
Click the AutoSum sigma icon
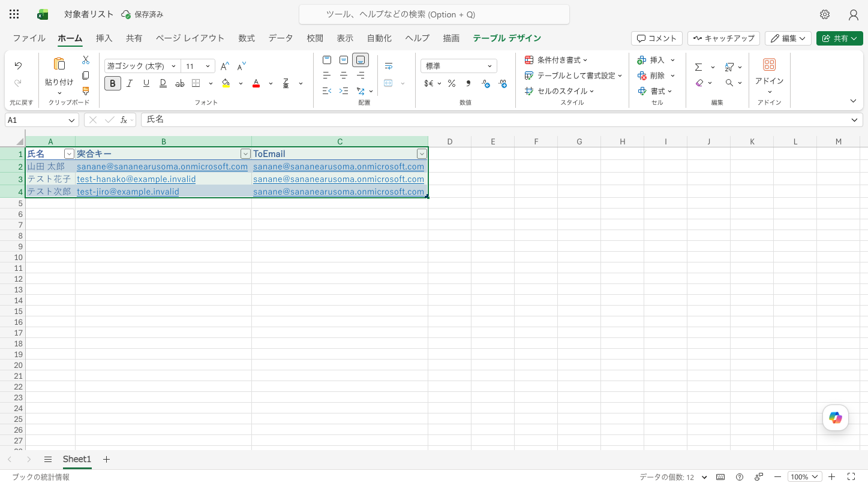coord(699,67)
